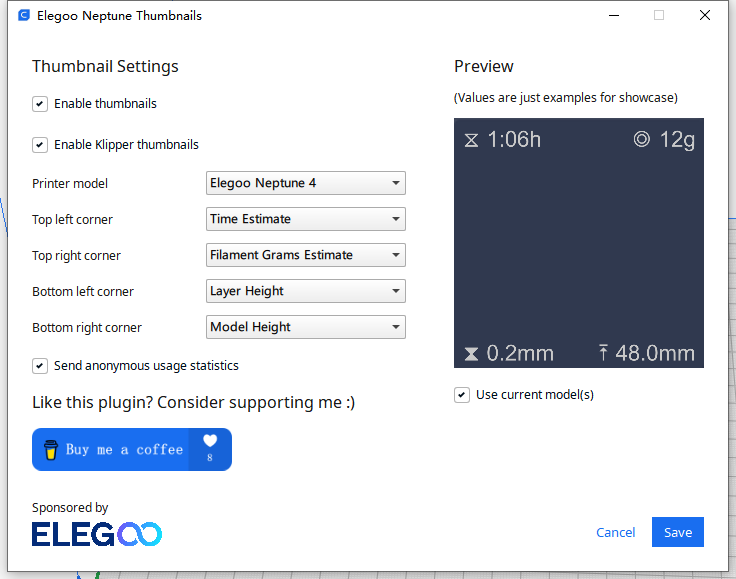736x579 pixels.
Task: Open the Bottom right corner dropdown
Action: (305, 327)
